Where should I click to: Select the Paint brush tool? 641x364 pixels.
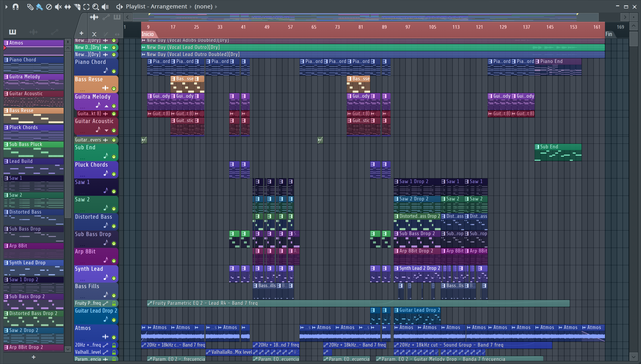coord(39,7)
